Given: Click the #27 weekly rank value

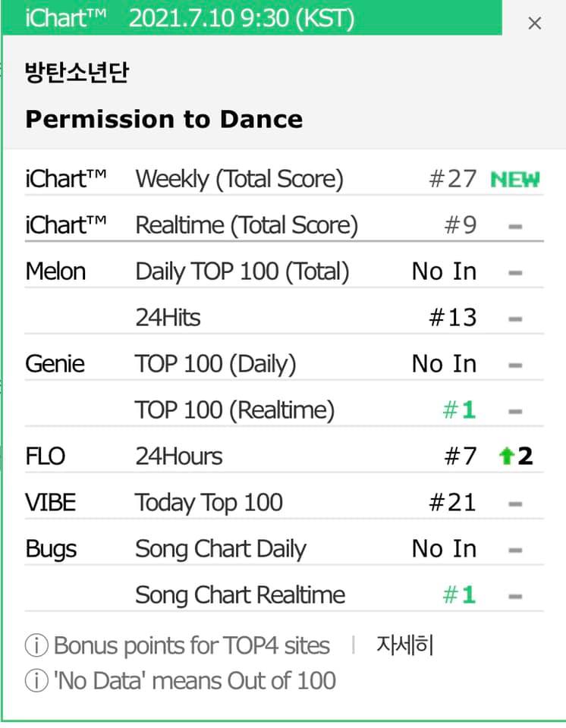Looking at the screenshot, I should [x=452, y=180].
